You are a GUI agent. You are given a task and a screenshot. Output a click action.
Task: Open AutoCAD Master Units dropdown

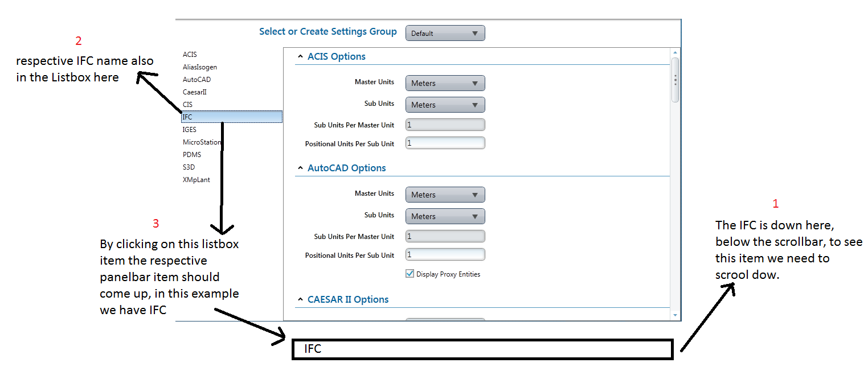tap(445, 195)
